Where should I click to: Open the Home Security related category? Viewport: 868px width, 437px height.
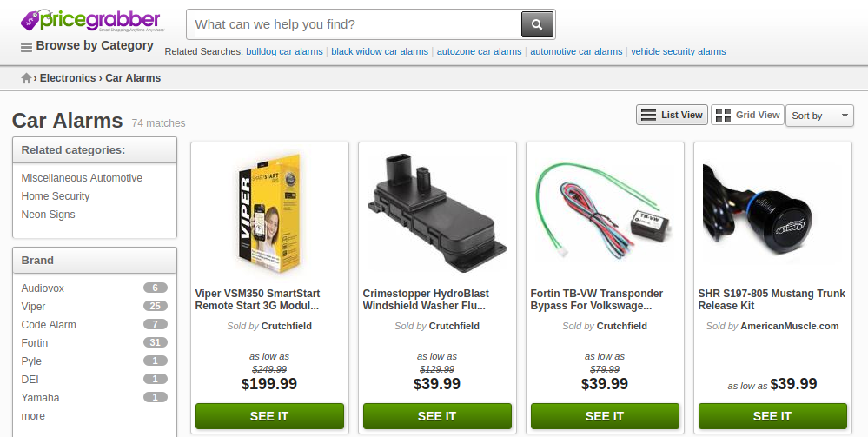pyautogui.click(x=56, y=196)
